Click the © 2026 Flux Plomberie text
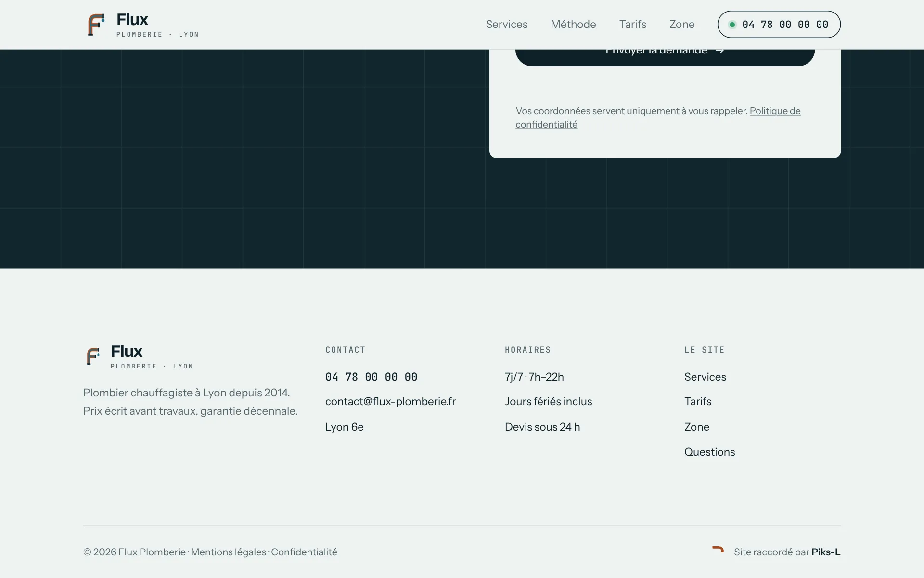924x578 pixels. coord(134,552)
